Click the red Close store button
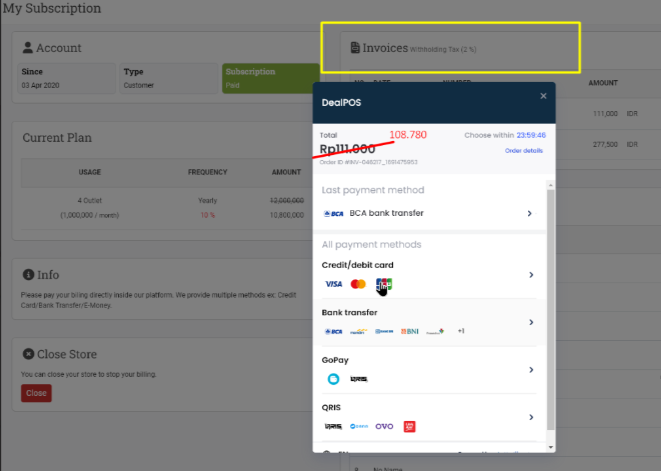 tap(36, 393)
